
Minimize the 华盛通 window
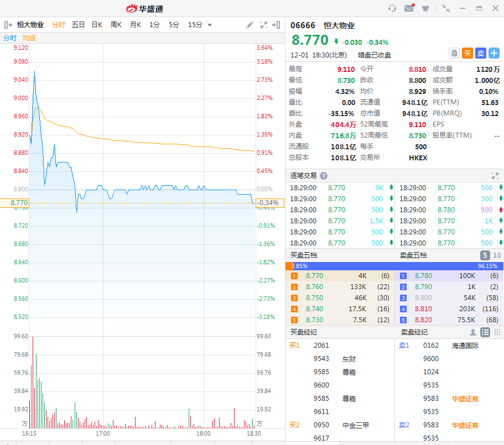point(463,8)
